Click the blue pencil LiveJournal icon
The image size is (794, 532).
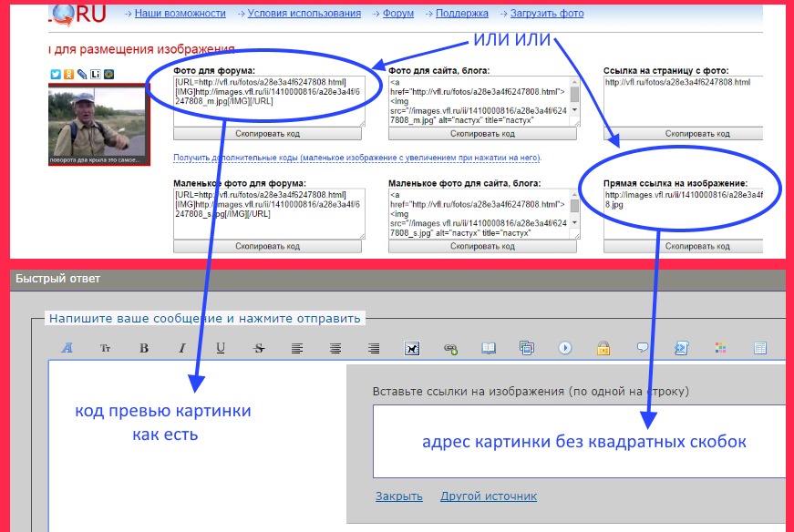pyautogui.click(x=82, y=75)
